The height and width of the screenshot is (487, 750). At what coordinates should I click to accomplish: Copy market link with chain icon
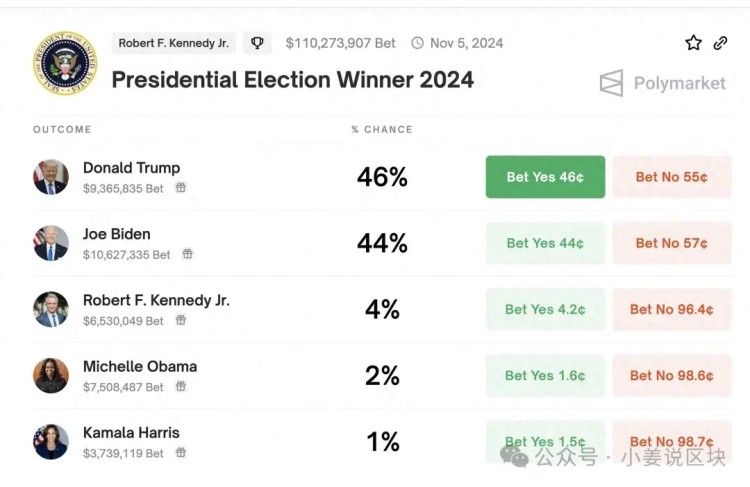pos(720,43)
